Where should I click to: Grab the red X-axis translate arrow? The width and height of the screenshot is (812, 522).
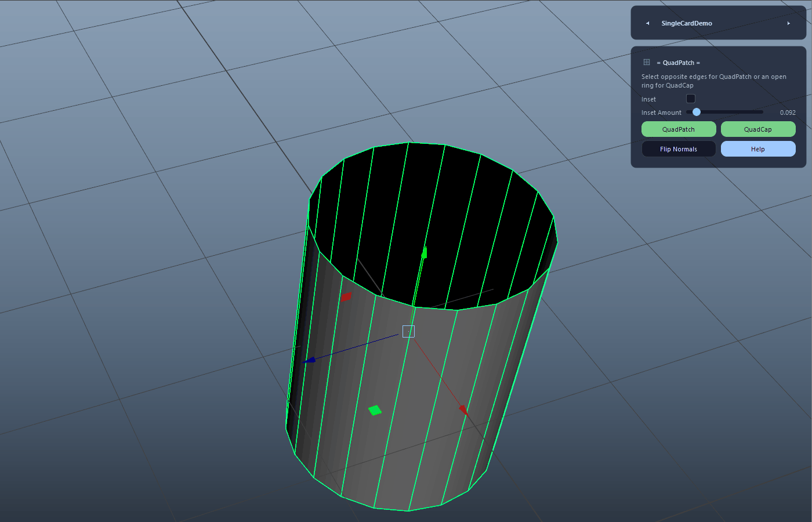tap(463, 410)
